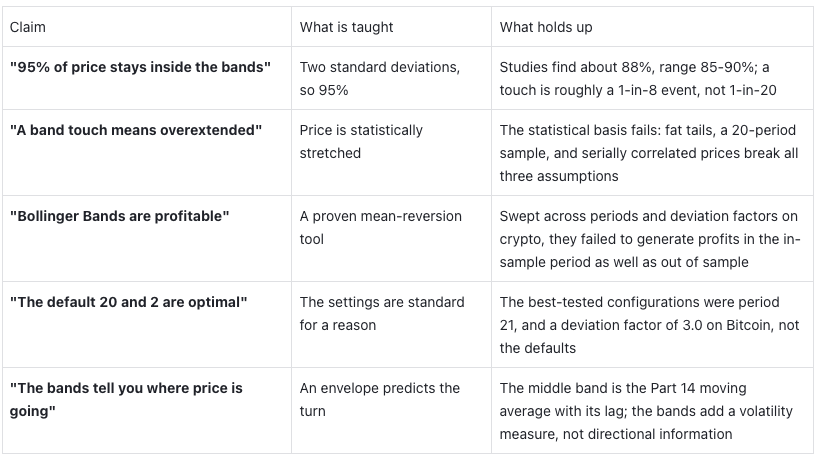Click the "Two standard deviations, so 95%" cell

(379, 79)
